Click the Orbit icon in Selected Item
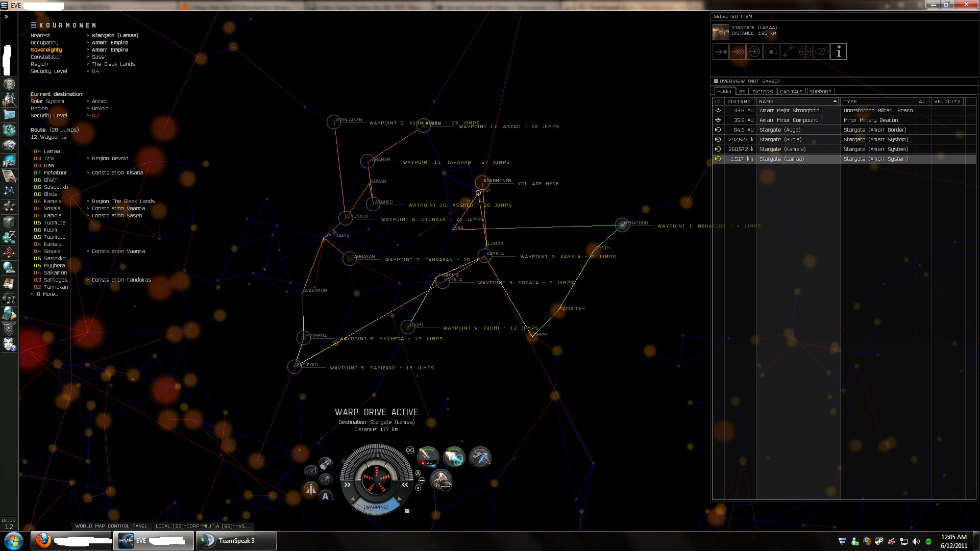 coord(771,52)
